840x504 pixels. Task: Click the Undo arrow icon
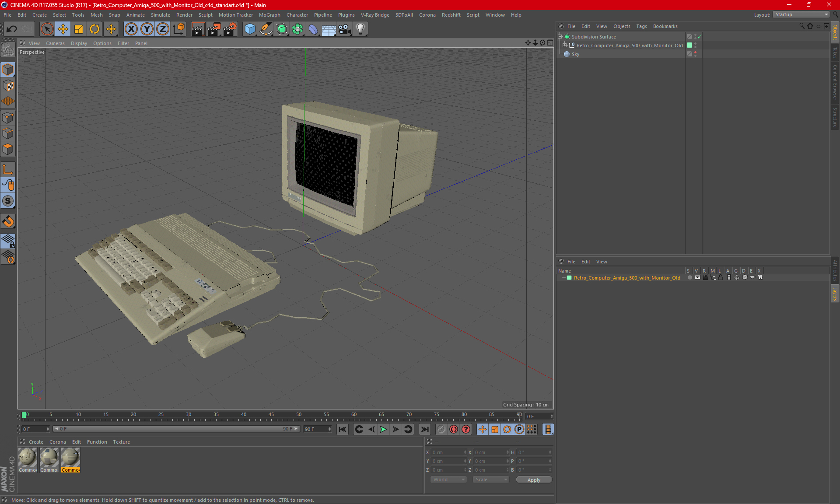(12, 29)
